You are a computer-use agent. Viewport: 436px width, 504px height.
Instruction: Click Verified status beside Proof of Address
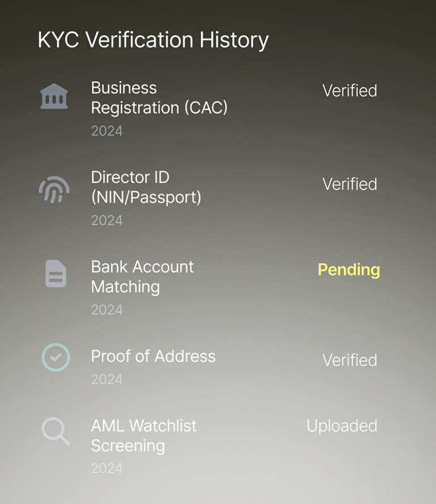pos(350,360)
